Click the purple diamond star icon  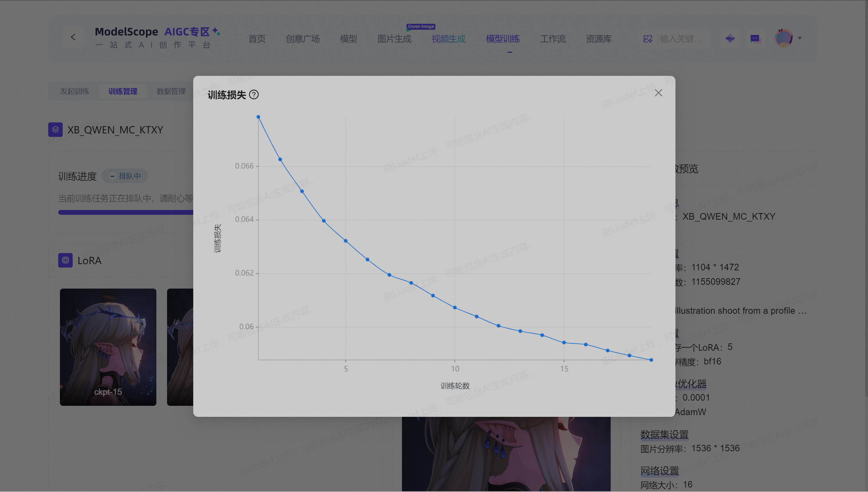[730, 38]
